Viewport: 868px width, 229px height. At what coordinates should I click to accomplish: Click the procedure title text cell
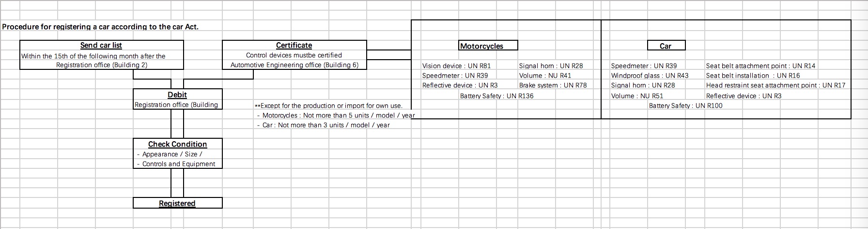pos(100,26)
